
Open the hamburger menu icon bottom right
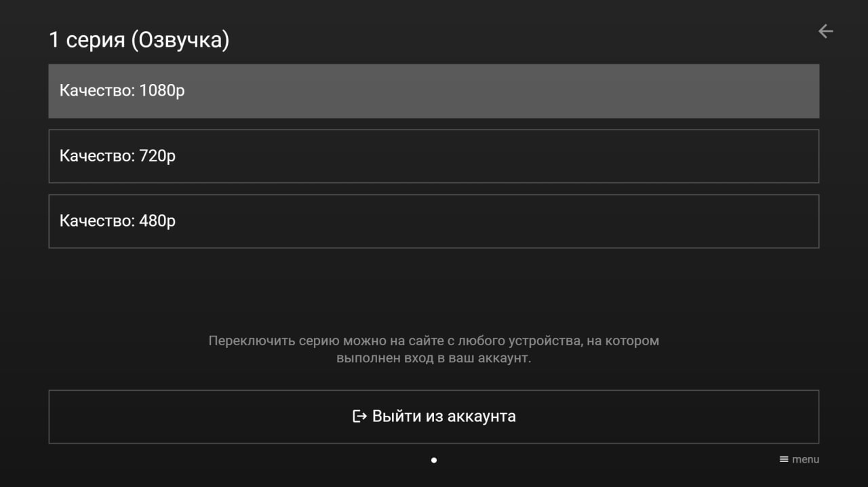click(x=783, y=459)
